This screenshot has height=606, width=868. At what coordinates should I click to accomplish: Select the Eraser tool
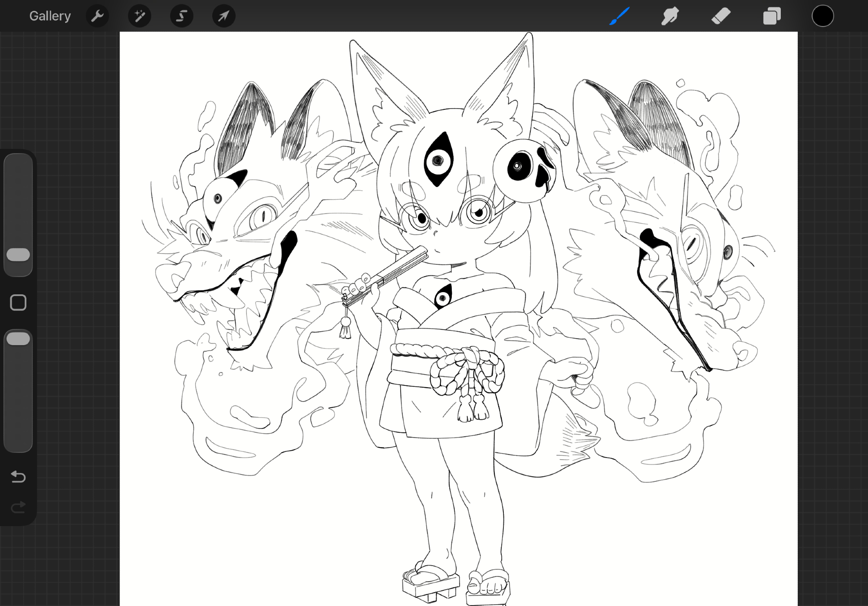click(x=721, y=16)
